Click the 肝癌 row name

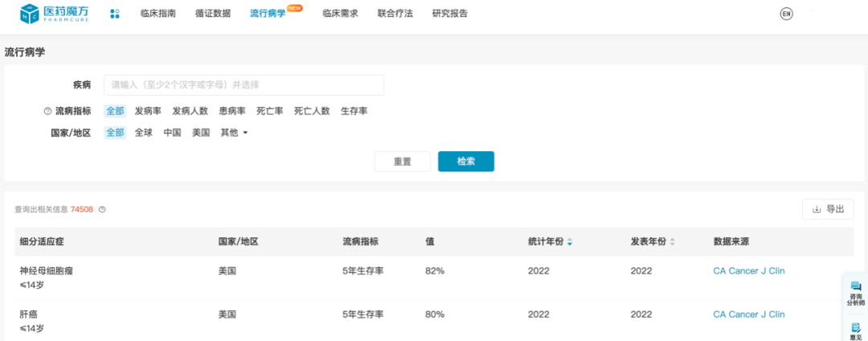tap(28, 314)
